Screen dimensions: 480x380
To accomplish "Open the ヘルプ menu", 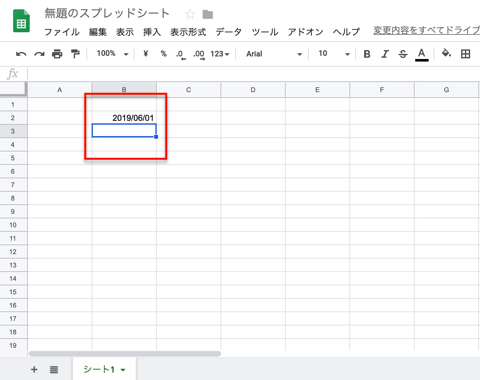I will tap(346, 32).
